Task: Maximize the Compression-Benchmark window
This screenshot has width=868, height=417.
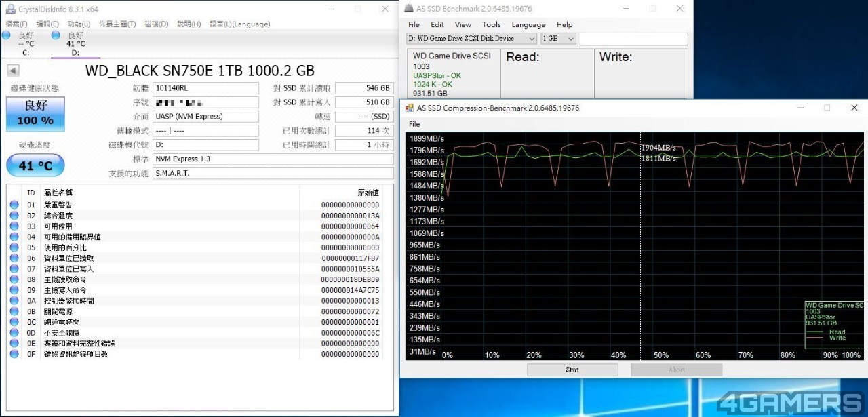Action: (827, 108)
